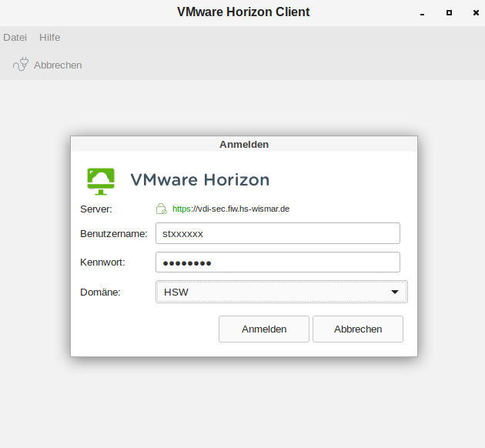This screenshot has width=485, height=448.
Task: Click the Anmelden dialog title bar
Action: tap(244, 144)
